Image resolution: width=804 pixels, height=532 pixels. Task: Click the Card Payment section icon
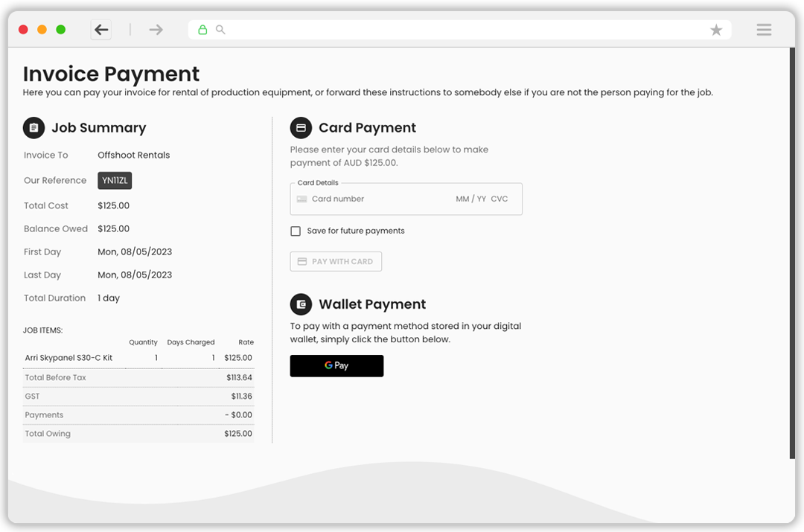coord(301,128)
